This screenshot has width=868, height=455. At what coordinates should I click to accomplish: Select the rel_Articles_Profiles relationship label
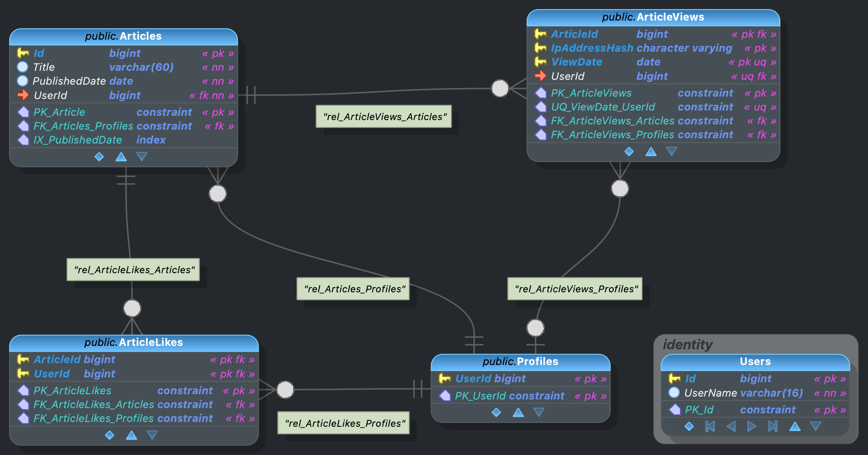pos(353,289)
